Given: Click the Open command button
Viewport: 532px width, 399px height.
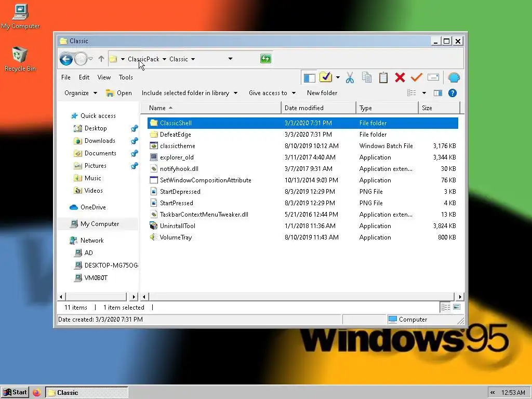Looking at the screenshot, I should (119, 93).
